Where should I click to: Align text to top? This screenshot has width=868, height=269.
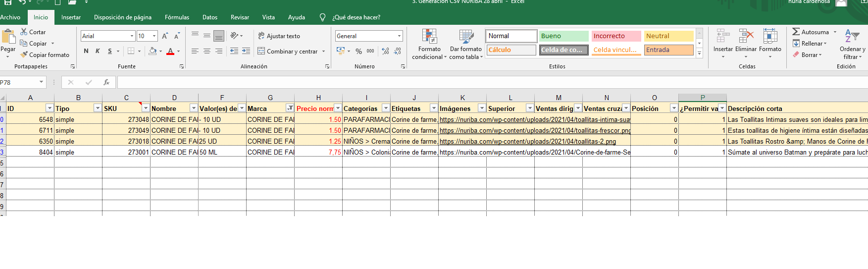[x=195, y=36]
